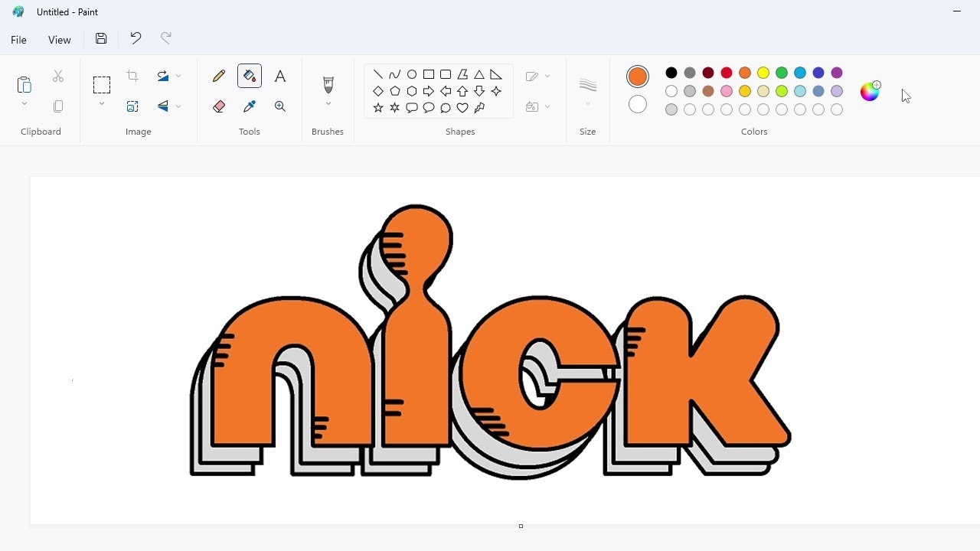Pick the purple color swatch

[x=837, y=73]
